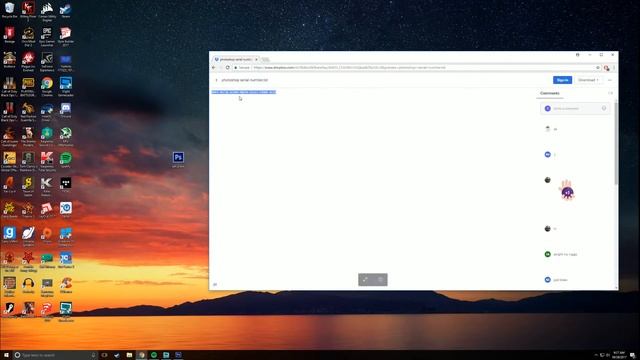Launch Spotify from the desktop
This screenshot has height=360, width=640.
[x=66, y=160]
